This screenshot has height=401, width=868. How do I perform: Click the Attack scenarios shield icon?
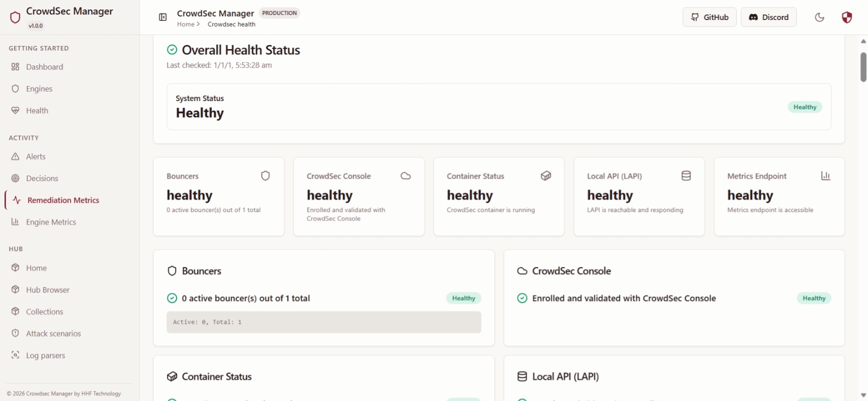[x=16, y=333]
